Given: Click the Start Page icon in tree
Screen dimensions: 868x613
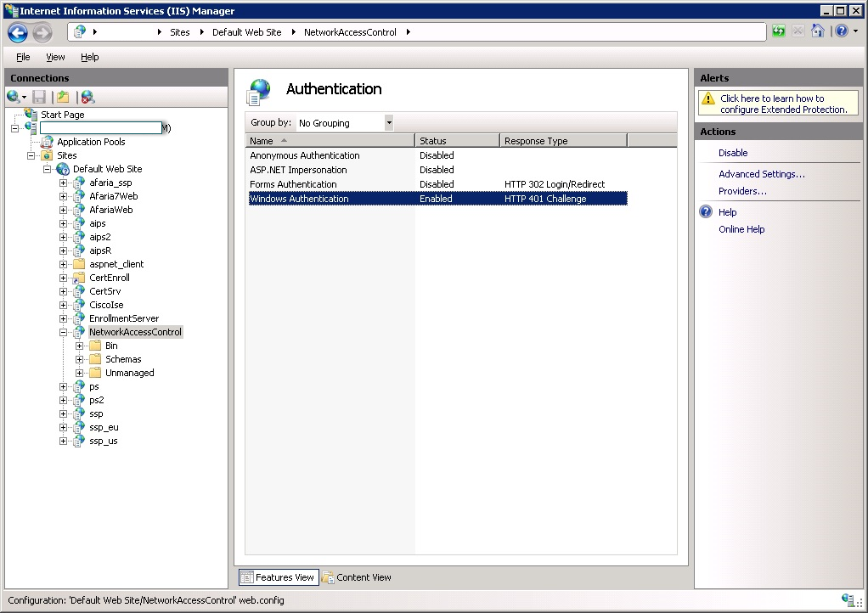Looking at the screenshot, I should (31, 114).
